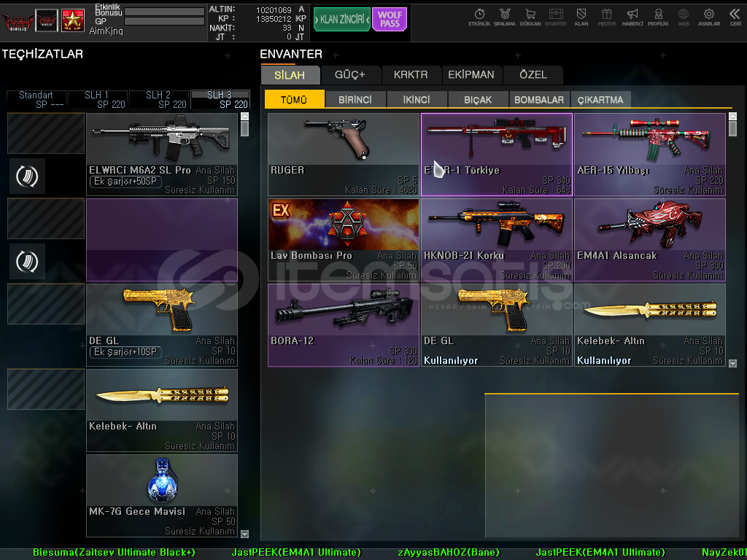Click the magazine swap icon beside ELWRCi M6A2
747x560 pixels.
pyautogui.click(x=27, y=176)
